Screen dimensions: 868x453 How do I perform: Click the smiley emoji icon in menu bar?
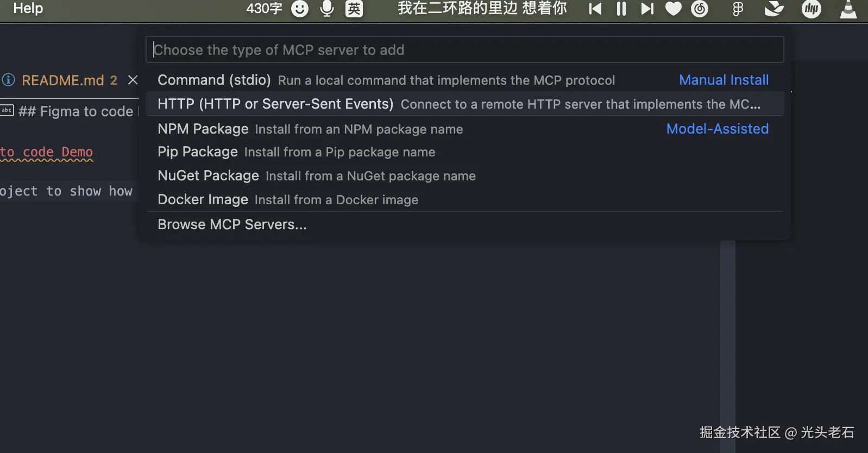point(300,9)
